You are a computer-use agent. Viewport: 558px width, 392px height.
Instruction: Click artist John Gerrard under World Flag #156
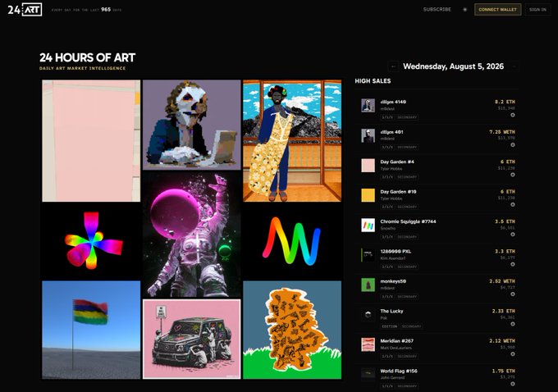(x=392, y=378)
